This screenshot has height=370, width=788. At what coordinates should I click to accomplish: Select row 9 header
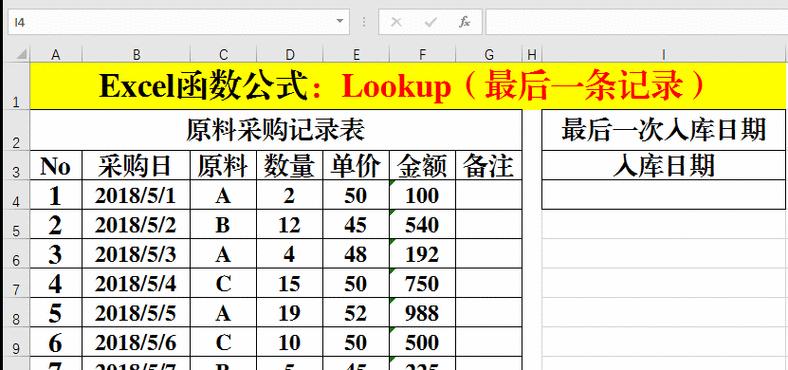coord(16,342)
